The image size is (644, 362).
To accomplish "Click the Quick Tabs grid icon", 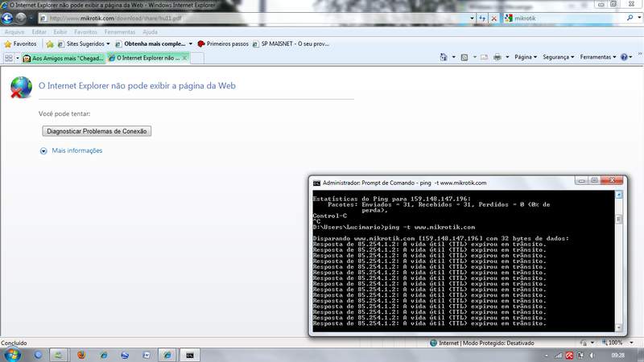I will point(9,58).
